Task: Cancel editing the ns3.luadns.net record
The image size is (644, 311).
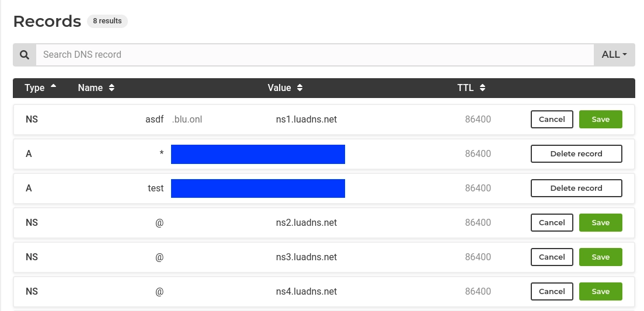Action: coord(552,257)
